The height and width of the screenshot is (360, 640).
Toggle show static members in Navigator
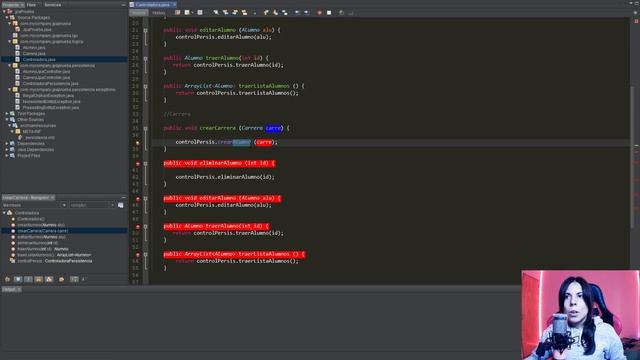point(28,279)
